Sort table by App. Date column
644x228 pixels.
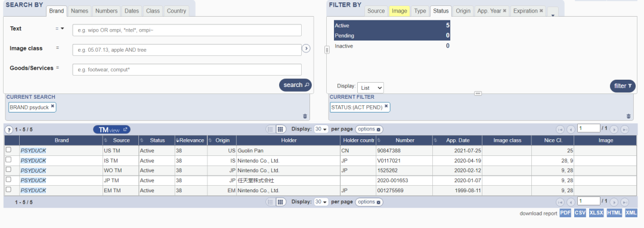click(x=457, y=140)
